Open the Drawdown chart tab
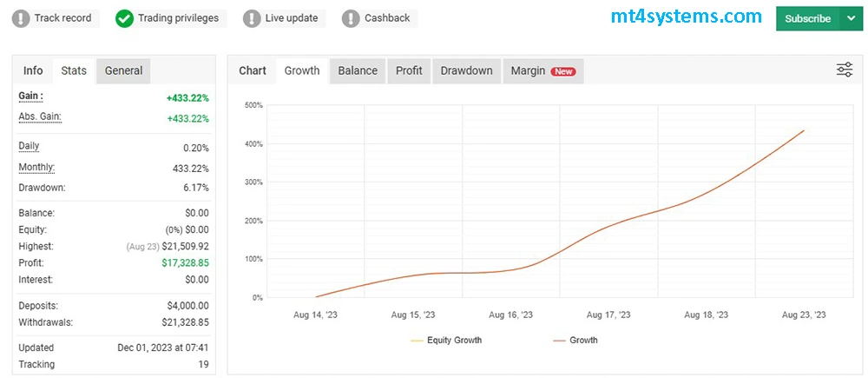 (x=466, y=71)
